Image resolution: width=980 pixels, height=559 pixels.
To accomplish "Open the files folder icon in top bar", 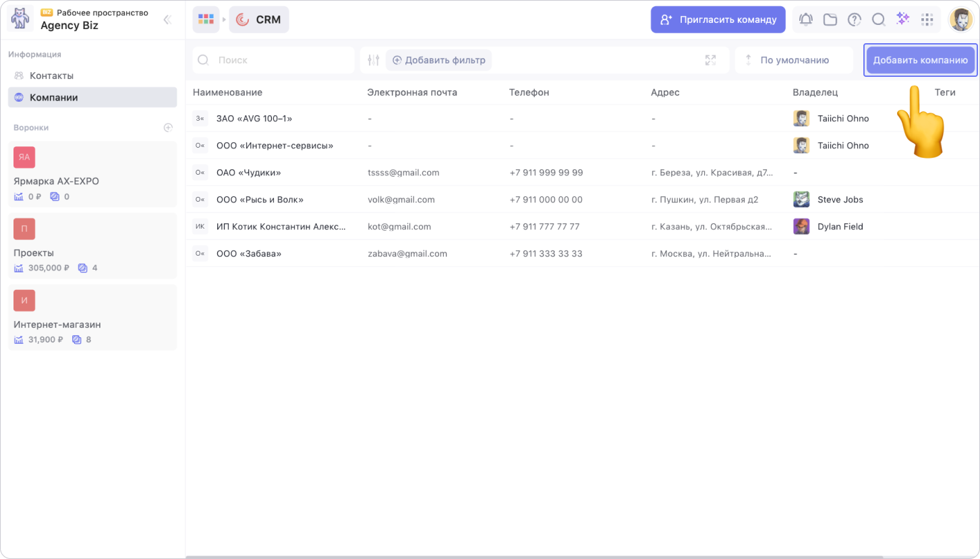I will pyautogui.click(x=830, y=20).
